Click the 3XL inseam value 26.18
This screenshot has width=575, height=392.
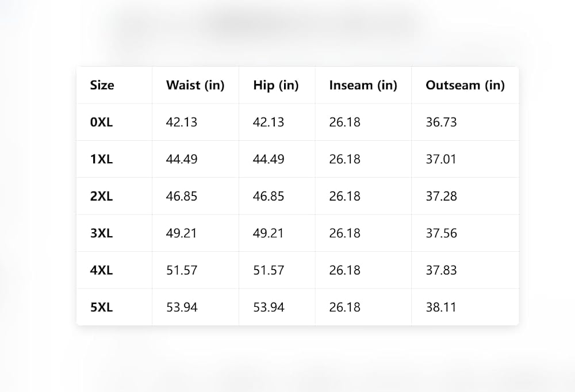[x=344, y=233]
